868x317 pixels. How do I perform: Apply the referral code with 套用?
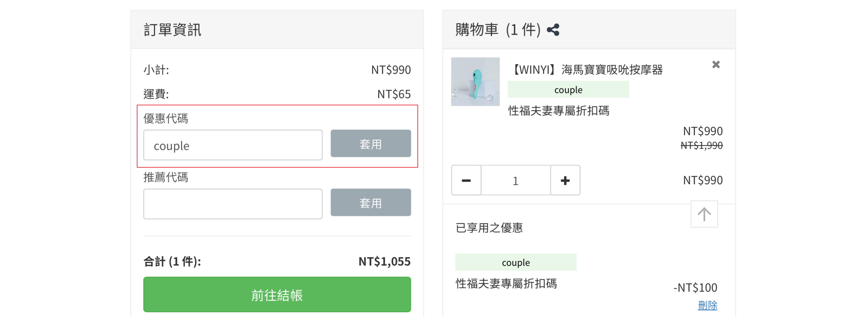tap(370, 203)
